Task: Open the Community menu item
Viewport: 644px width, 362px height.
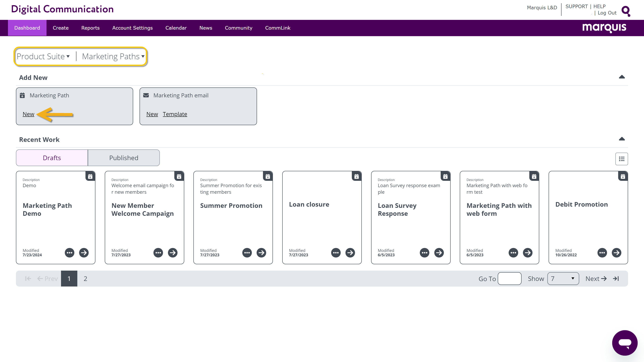Action: [x=238, y=28]
